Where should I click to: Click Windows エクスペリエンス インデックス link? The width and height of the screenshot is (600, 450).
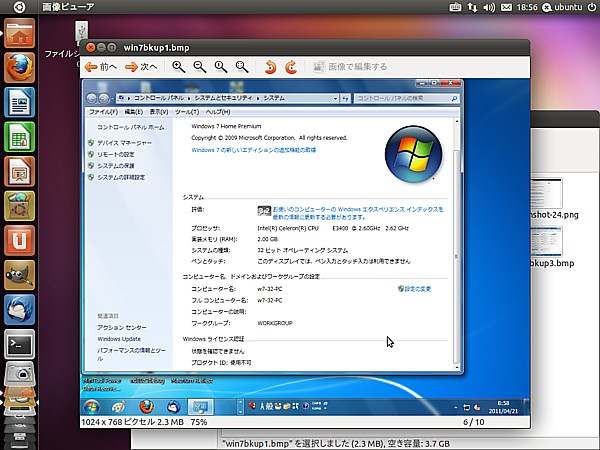[x=358, y=213]
